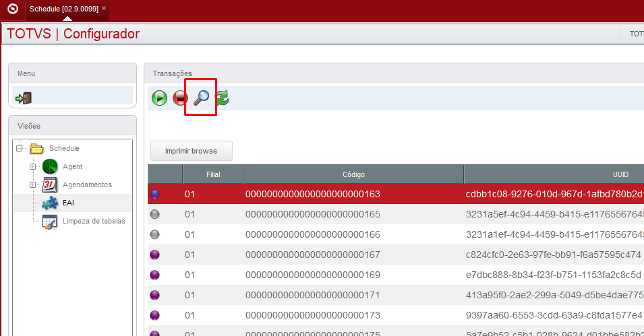This screenshot has width=644, height=336.
Task: Click purple status dot of row 171
Action: (155, 295)
